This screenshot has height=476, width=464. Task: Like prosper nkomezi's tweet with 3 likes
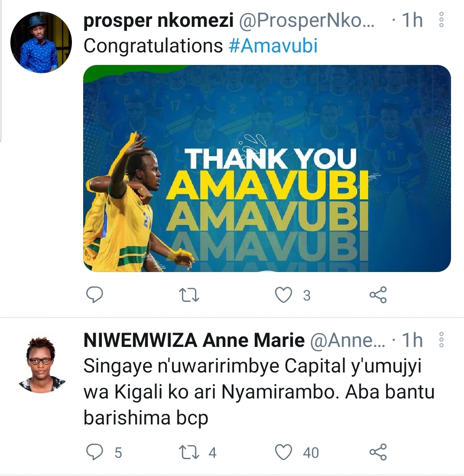tap(283, 295)
